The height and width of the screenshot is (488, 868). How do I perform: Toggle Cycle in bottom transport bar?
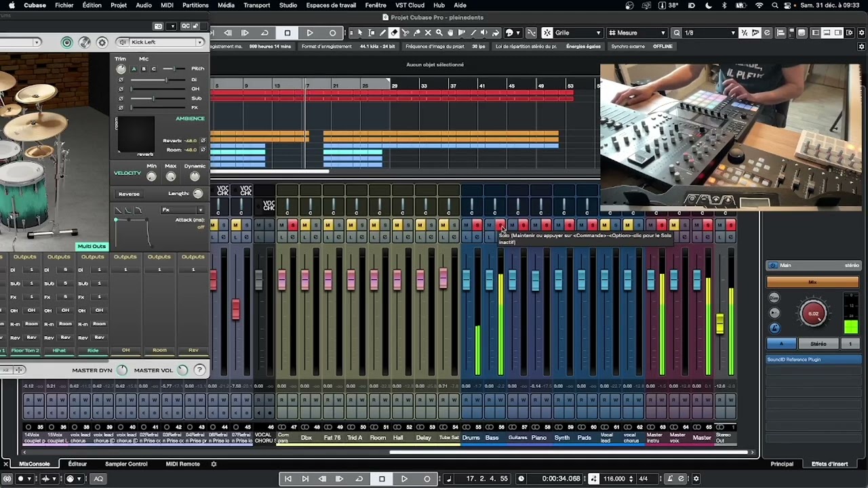click(359, 479)
